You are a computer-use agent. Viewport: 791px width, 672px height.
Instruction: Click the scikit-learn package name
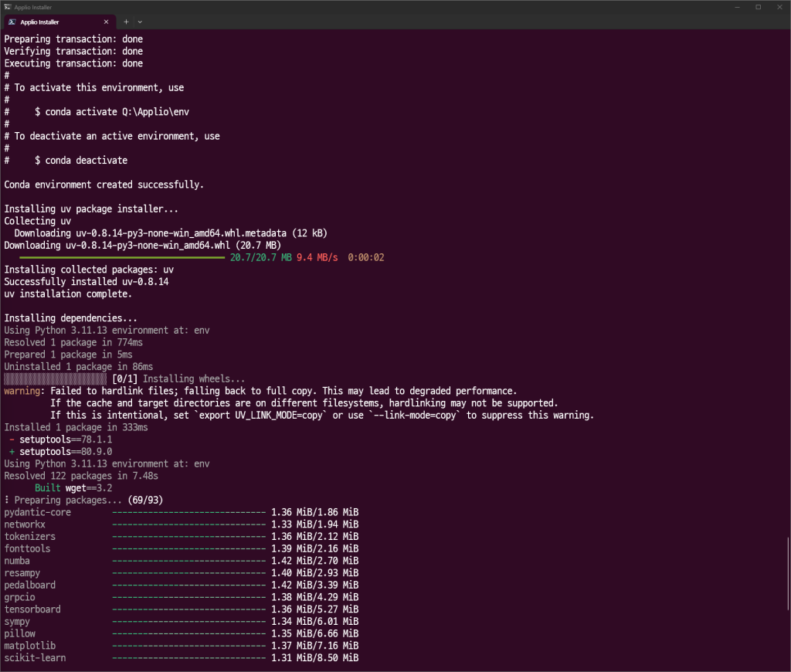pyautogui.click(x=35, y=657)
